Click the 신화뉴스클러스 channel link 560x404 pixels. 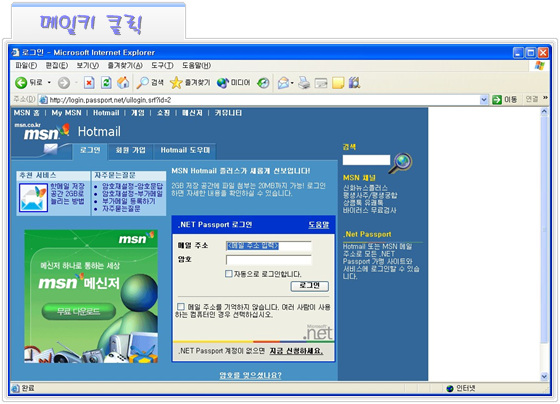[365, 188]
